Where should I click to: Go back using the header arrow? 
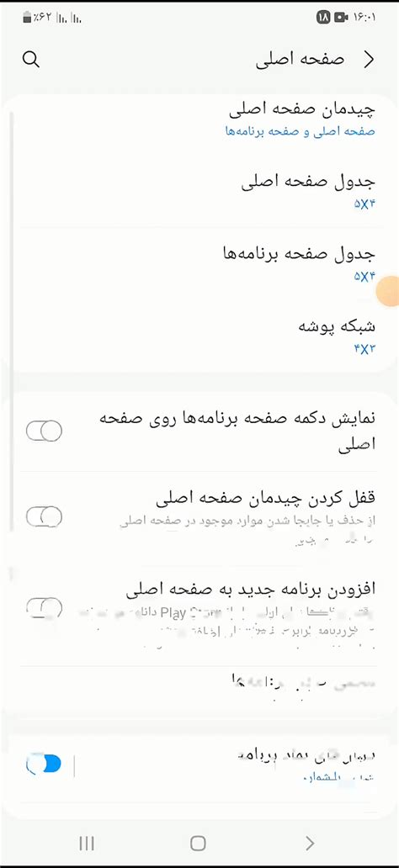click(369, 61)
